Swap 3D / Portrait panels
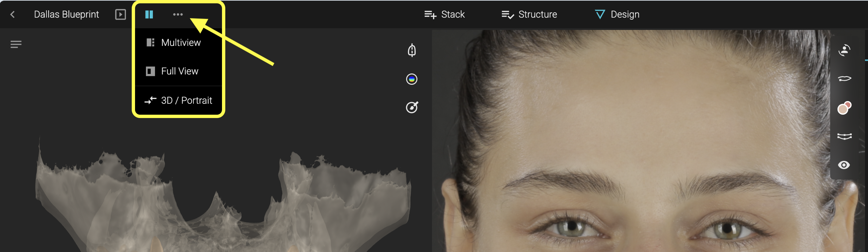Image resolution: width=868 pixels, height=252 pixels. click(x=178, y=100)
